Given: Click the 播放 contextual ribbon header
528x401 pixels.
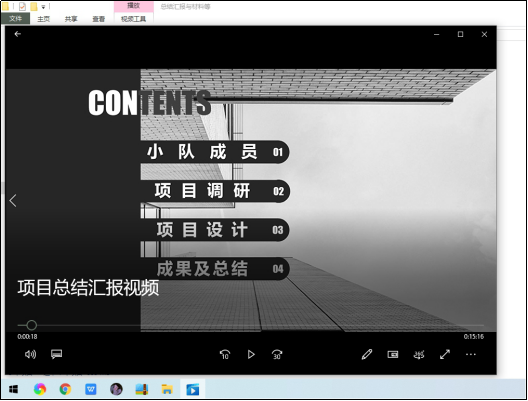Looking at the screenshot, I should (x=134, y=6).
